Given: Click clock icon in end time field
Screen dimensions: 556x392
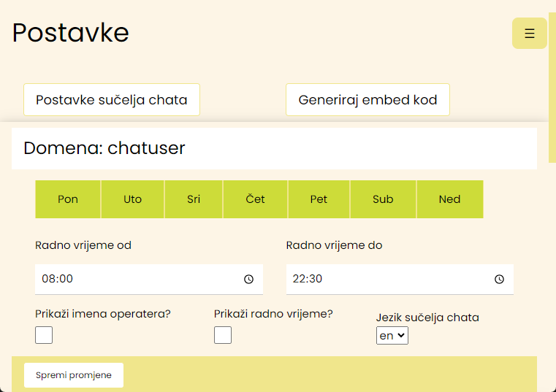Looking at the screenshot, I should click(499, 280).
